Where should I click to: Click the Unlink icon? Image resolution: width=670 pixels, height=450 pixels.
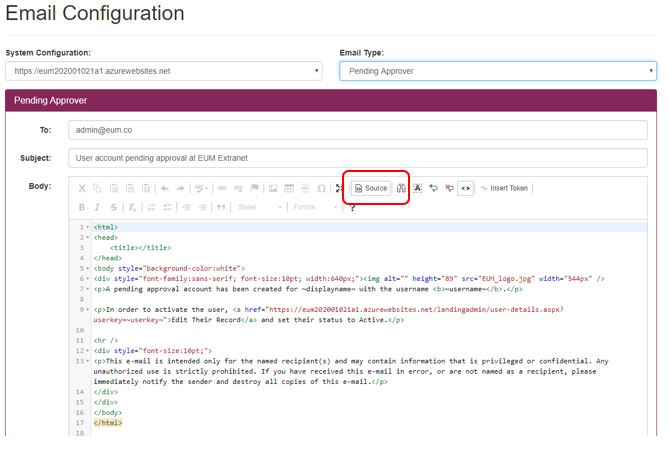(x=238, y=188)
